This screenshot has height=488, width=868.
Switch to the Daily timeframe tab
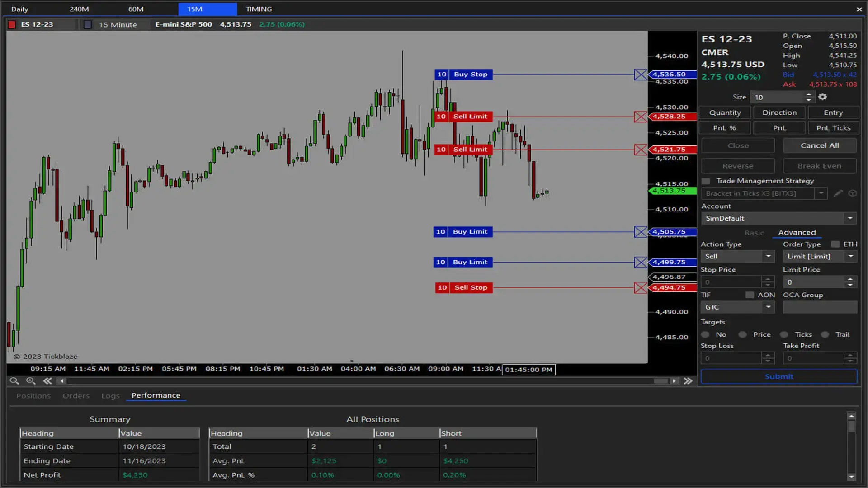coord(19,9)
